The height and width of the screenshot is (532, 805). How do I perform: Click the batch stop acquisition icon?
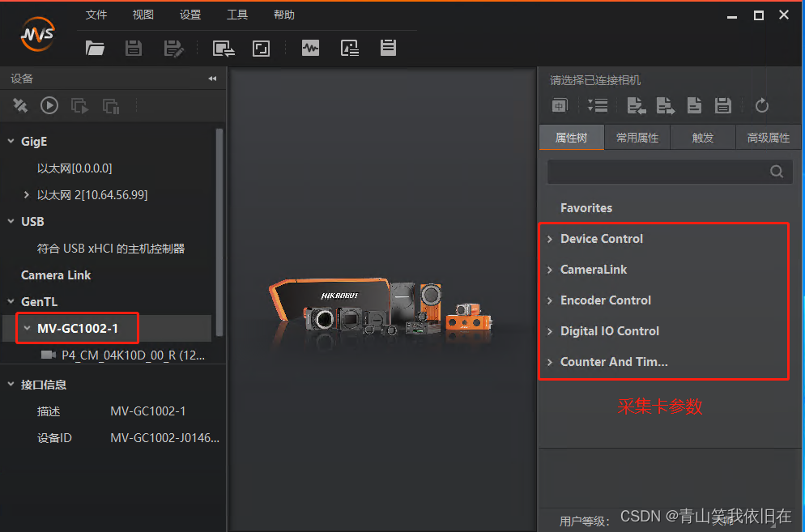tap(111, 106)
